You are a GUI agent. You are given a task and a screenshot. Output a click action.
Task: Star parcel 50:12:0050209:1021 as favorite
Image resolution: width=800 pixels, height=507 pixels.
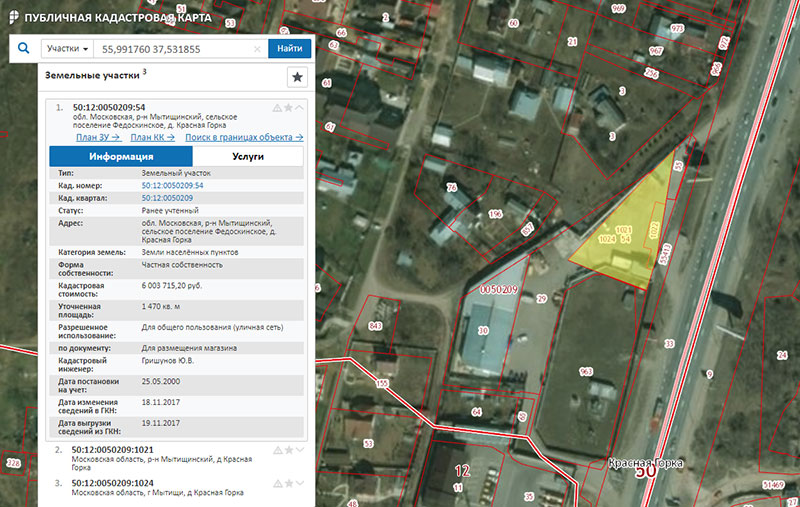click(x=288, y=451)
